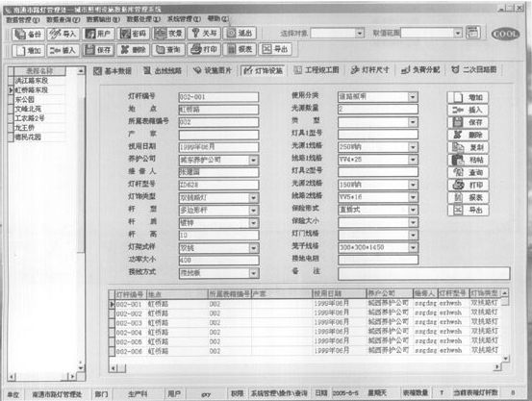Expand the 笼子规格 dropdown showing 300*300*1450
532x401 pixels.
[x=413, y=247]
